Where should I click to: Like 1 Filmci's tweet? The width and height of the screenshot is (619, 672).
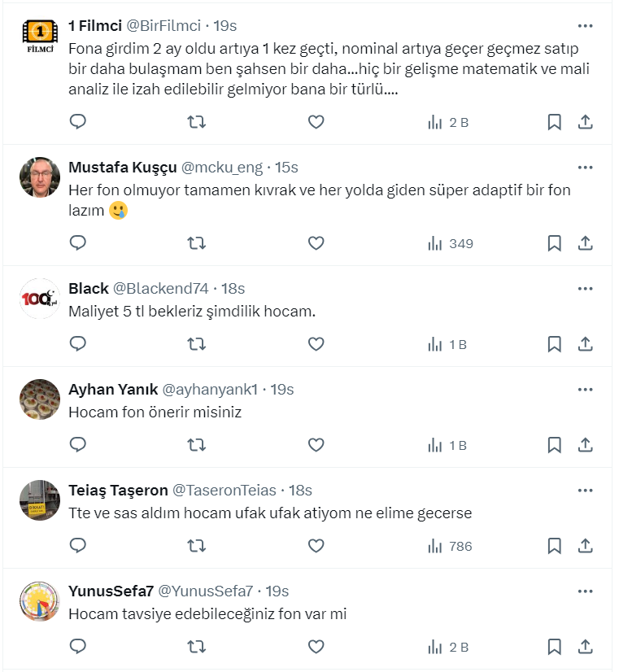coord(316,122)
